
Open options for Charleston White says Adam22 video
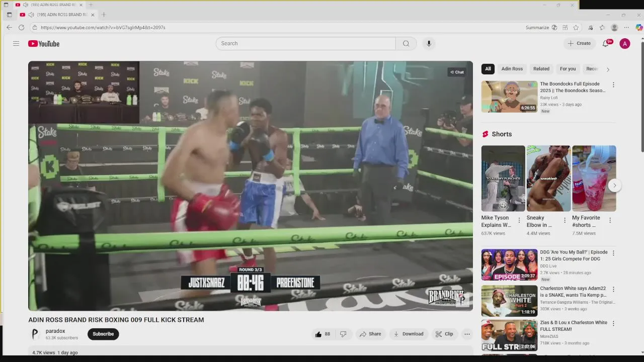(613, 290)
